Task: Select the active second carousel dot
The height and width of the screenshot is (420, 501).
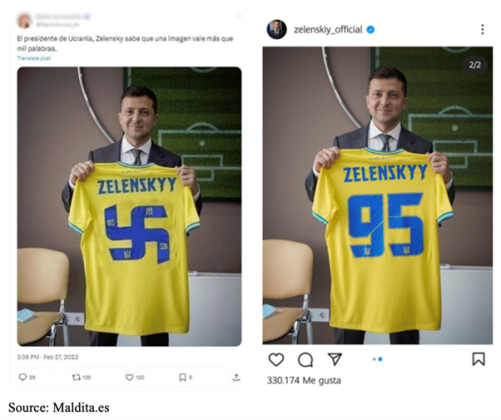Action: (x=380, y=359)
